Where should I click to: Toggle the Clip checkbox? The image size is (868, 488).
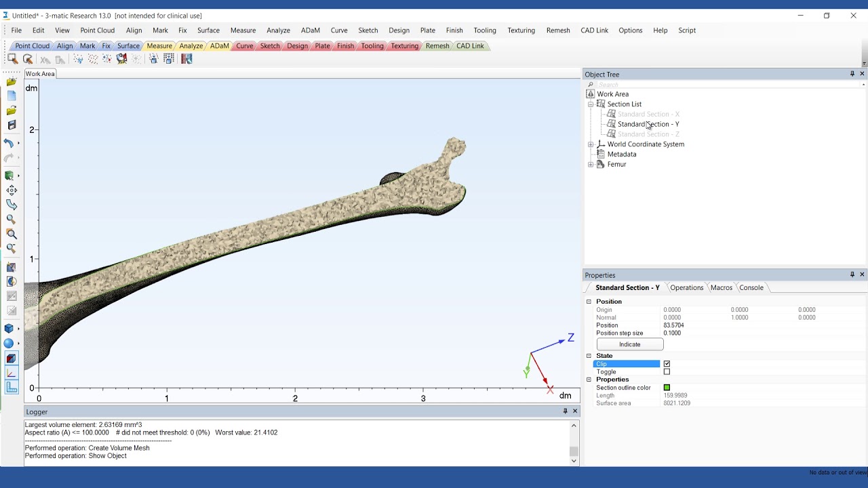click(667, 364)
